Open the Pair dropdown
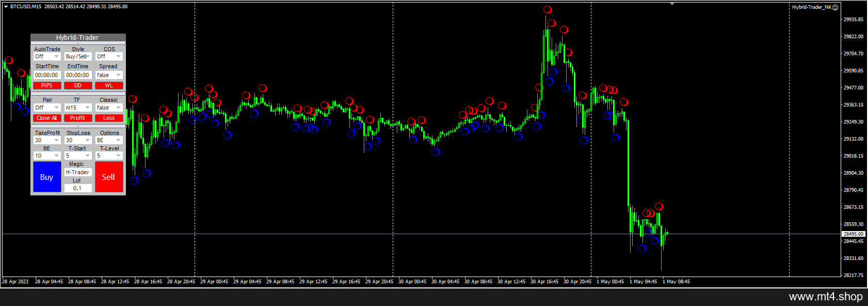The width and height of the screenshot is (868, 306). click(x=47, y=108)
